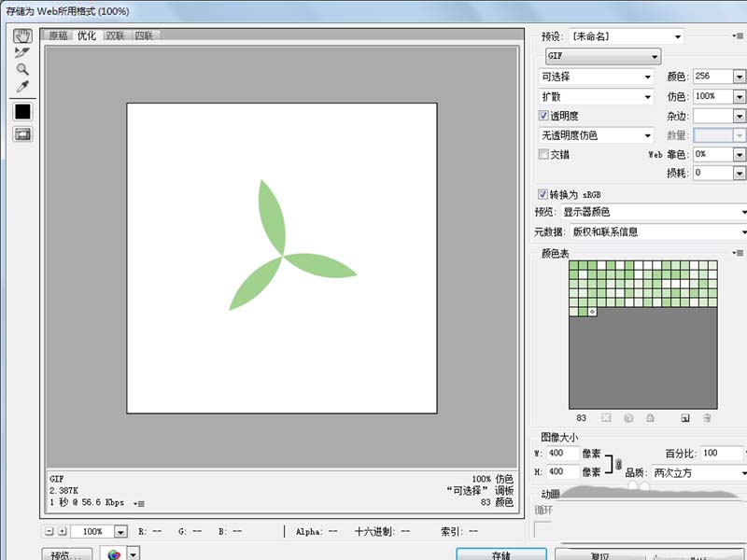
Task: Select the Slice Select tool
Action: click(22, 53)
